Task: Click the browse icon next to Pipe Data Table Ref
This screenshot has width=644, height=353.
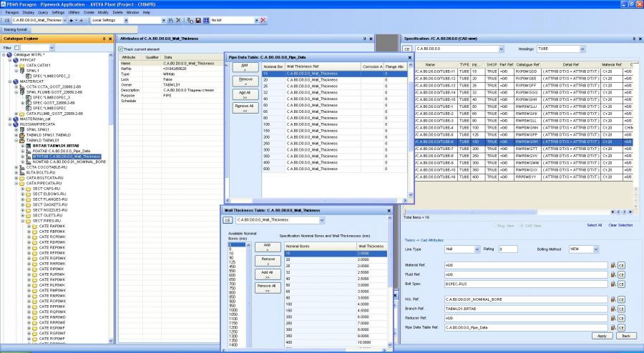Action: pyautogui.click(x=613, y=327)
